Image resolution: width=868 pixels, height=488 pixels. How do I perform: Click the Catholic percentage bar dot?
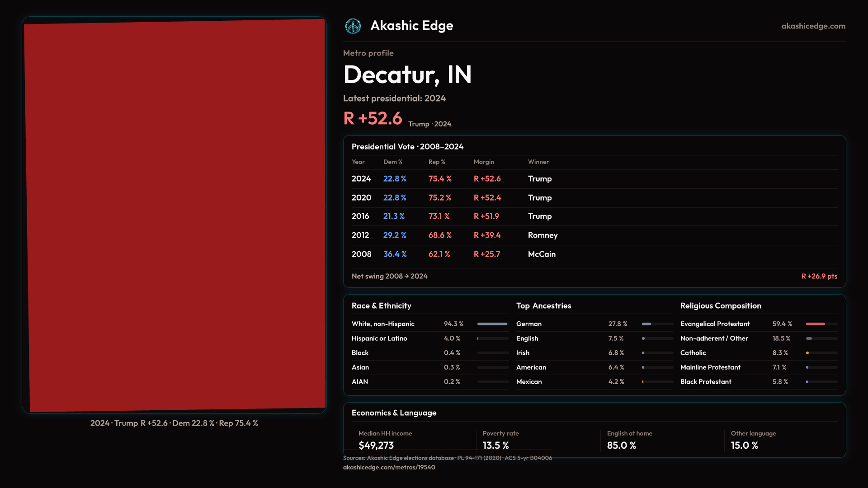[x=807, y=353]
